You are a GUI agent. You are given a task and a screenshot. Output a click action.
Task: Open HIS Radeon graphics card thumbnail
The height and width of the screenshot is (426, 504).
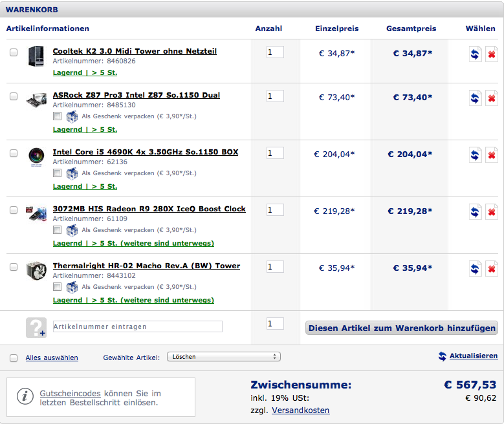(36, 213)
